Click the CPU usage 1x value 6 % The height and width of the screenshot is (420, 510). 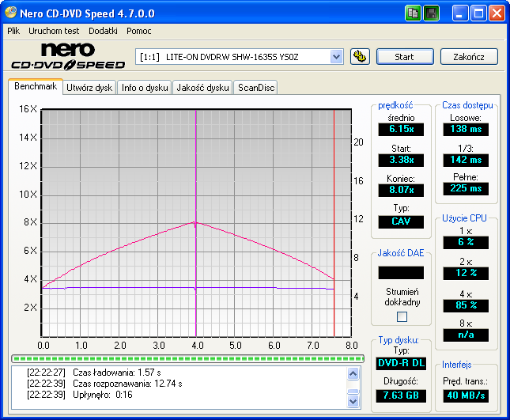(x=466, y=242)
